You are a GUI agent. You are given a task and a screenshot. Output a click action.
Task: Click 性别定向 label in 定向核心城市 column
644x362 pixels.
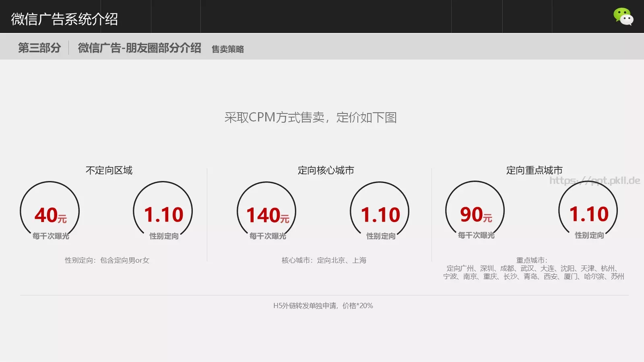pyautogui.click(x=381, y=236)
